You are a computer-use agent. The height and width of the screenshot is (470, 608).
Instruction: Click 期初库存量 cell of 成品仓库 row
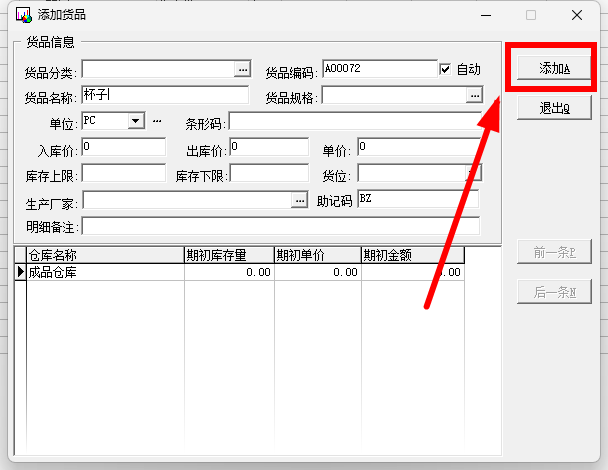(x=229, y=272)
